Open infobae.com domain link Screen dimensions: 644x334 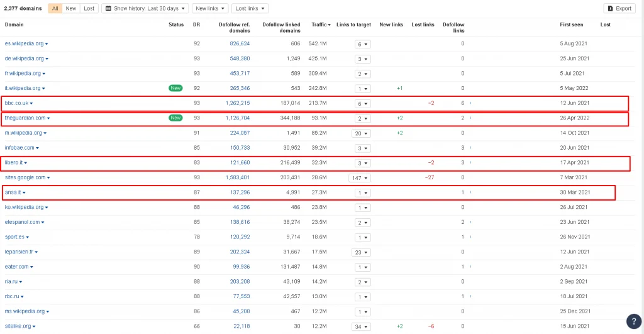19,148
